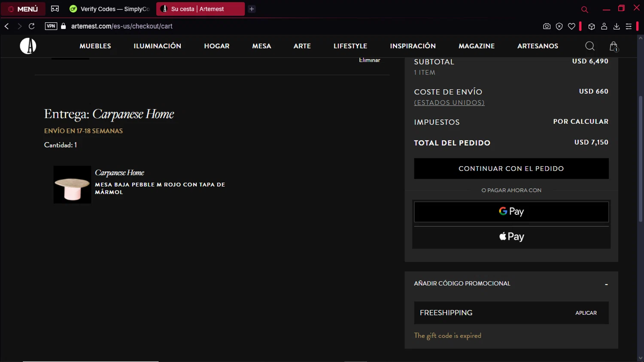Switch to the Verify Codes SimplyCodes tab
The image size is (644, 362).
click(x=110, y=9)
